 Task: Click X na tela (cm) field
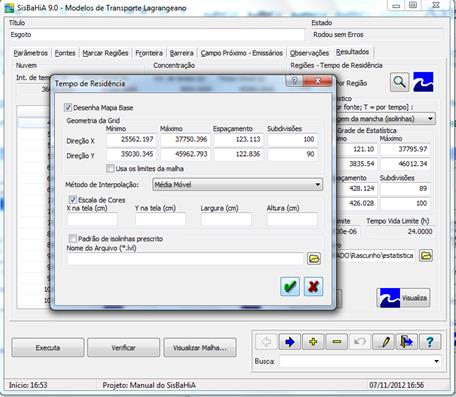point(92,219)
